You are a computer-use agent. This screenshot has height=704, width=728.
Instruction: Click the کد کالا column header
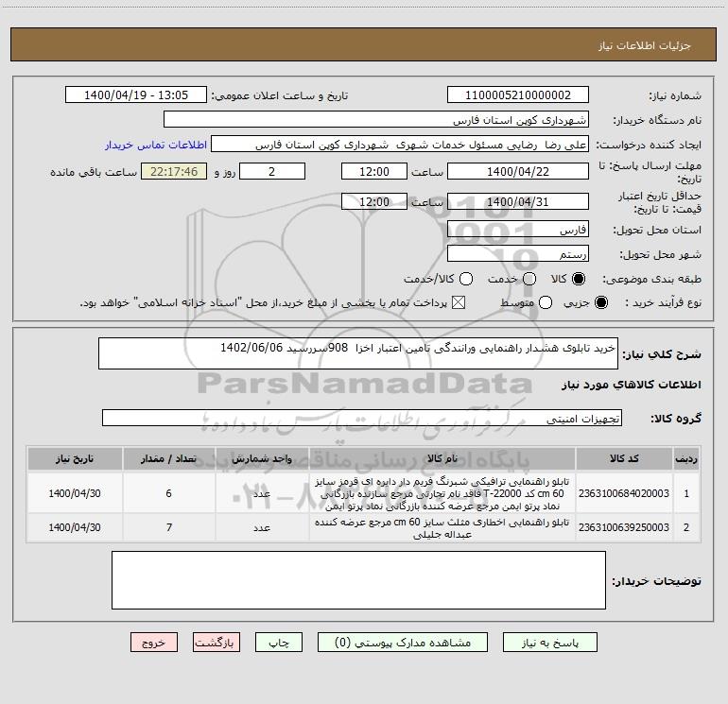624,458
